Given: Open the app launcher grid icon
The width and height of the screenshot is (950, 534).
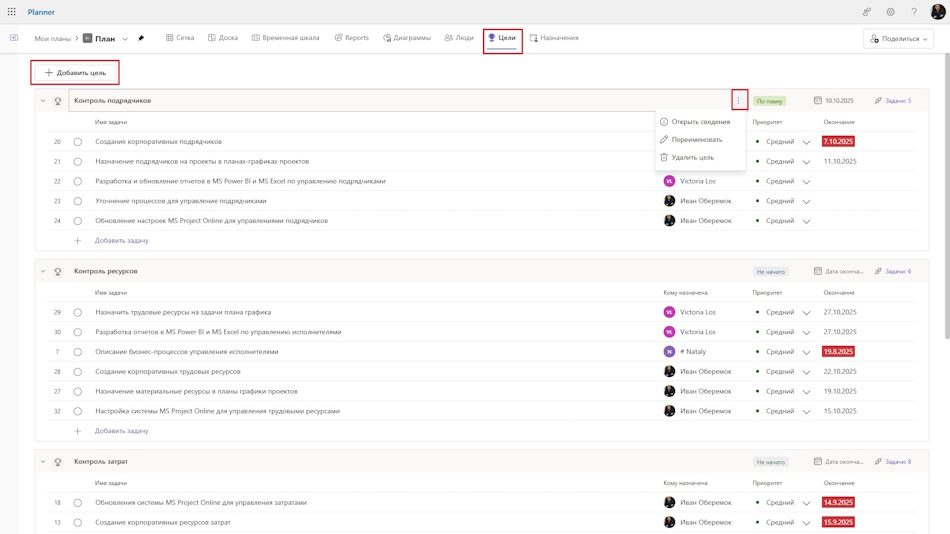Looking at the screenshot, I should [12, 12].
